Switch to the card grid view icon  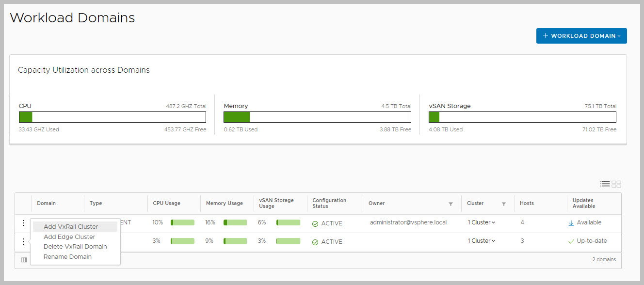point(616,184)
